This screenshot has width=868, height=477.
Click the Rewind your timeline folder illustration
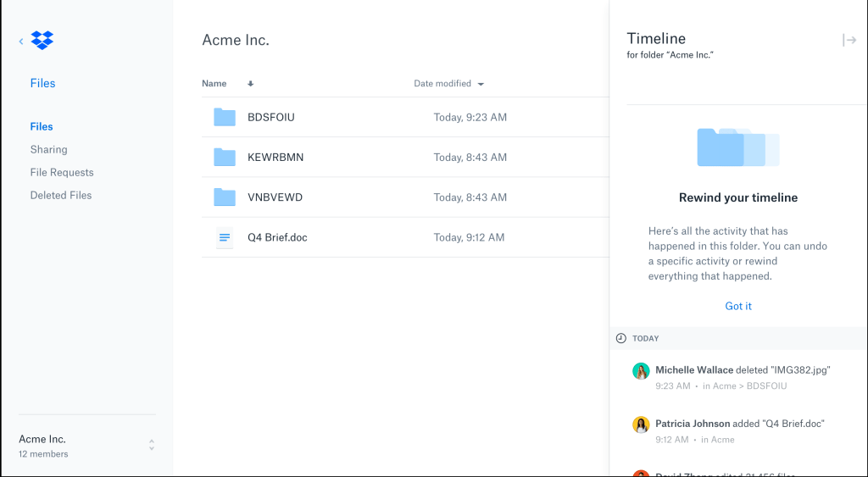pos(737,147)
